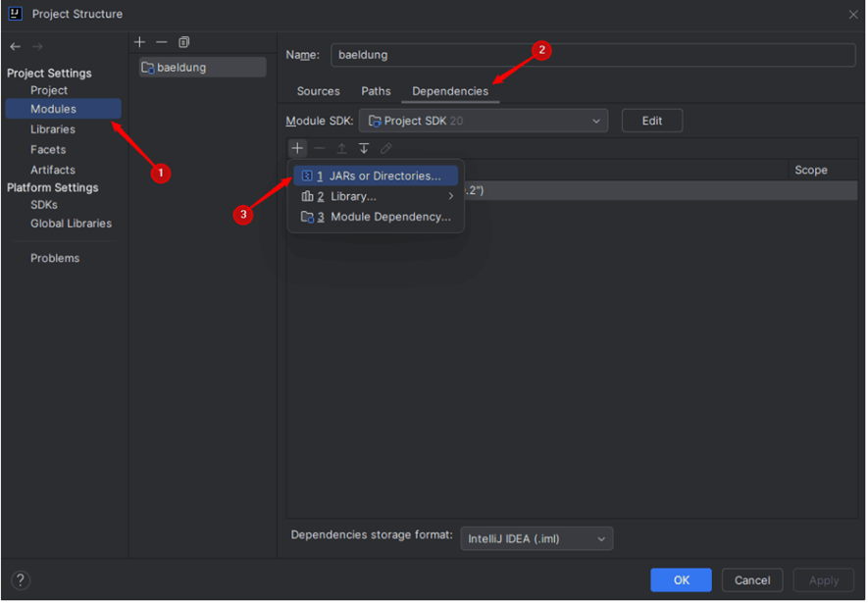Open the Problems section
This screenshot has width=868, height=603.
55,259
